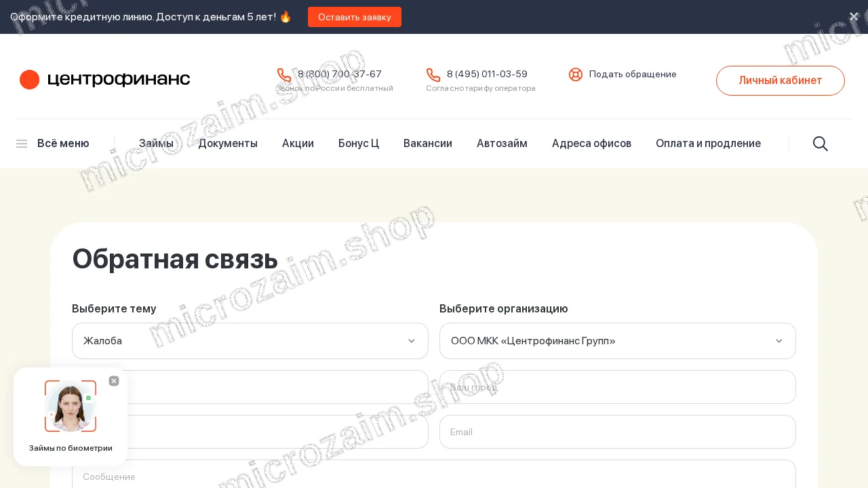Call the number 8 (495) 011-03-59
868x488 pixels.
pyautogui.click(x=487, y=74)
